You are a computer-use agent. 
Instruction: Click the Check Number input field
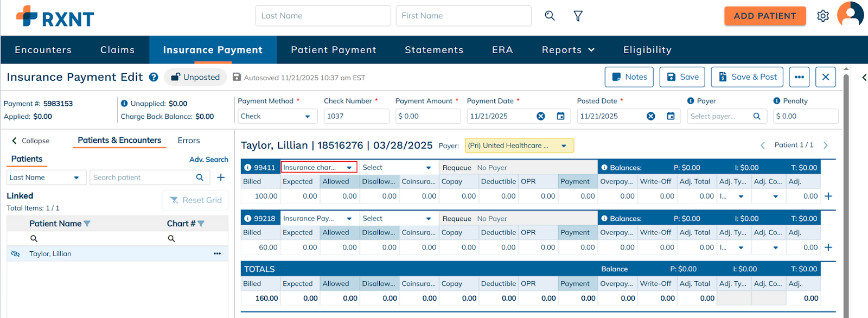coord(356,116)
